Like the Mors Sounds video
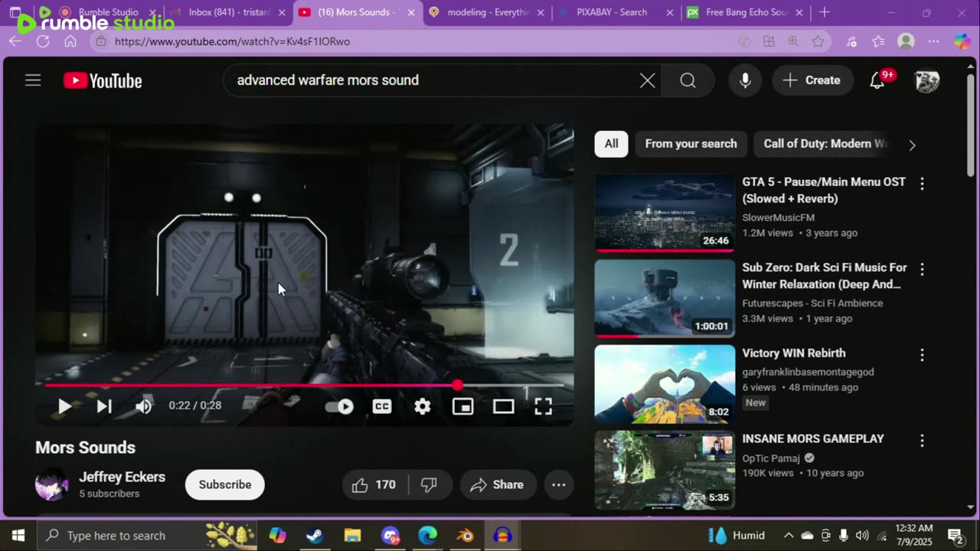 [x=375, y=484]
